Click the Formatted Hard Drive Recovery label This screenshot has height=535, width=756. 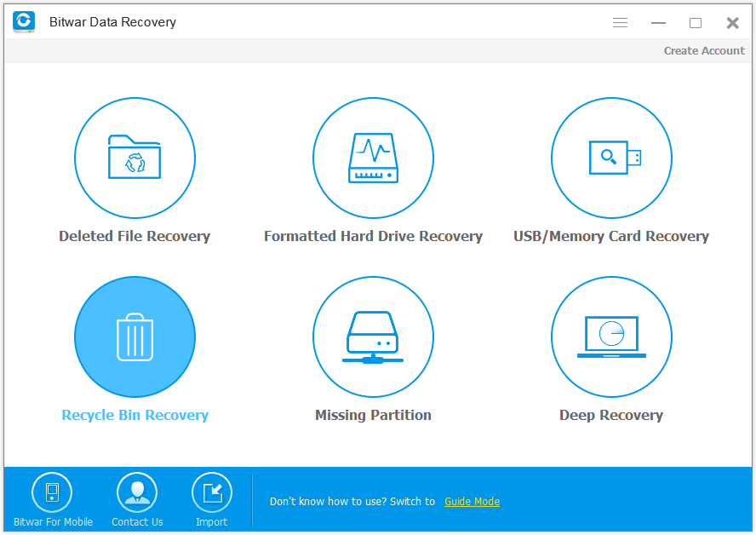pyautogui.click(x=373, y=236)
